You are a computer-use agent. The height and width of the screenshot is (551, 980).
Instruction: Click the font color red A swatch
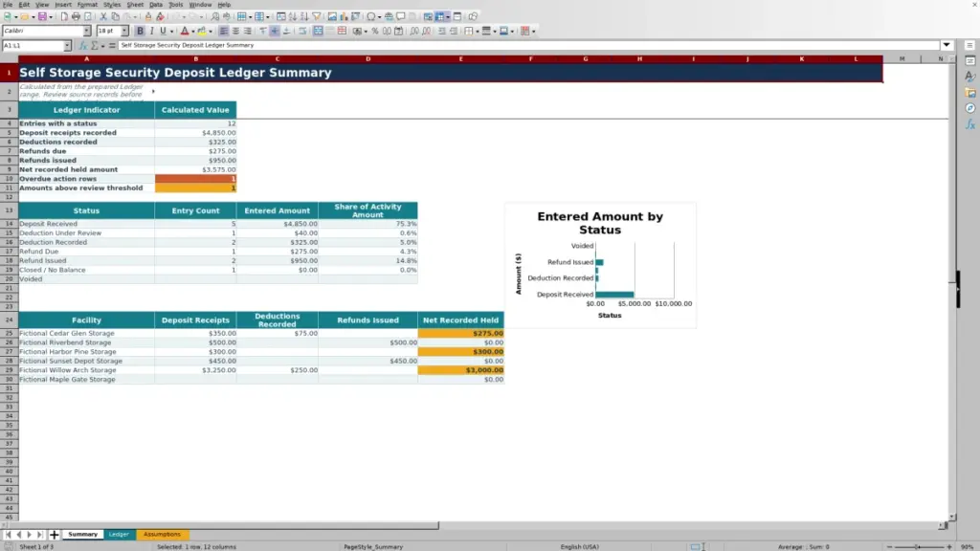185,31
